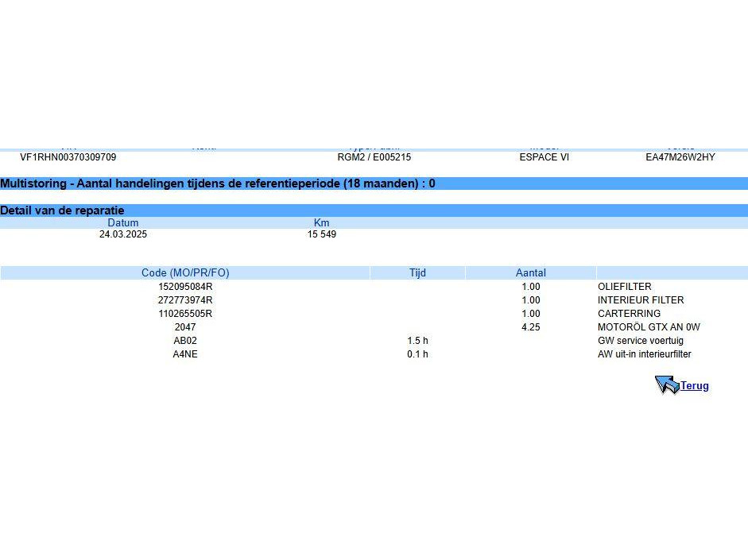Click the MOTORÖL GTX AN 0W row description
Screen dimensions: 748x560
pyautogui.click(x=649, y=327)
